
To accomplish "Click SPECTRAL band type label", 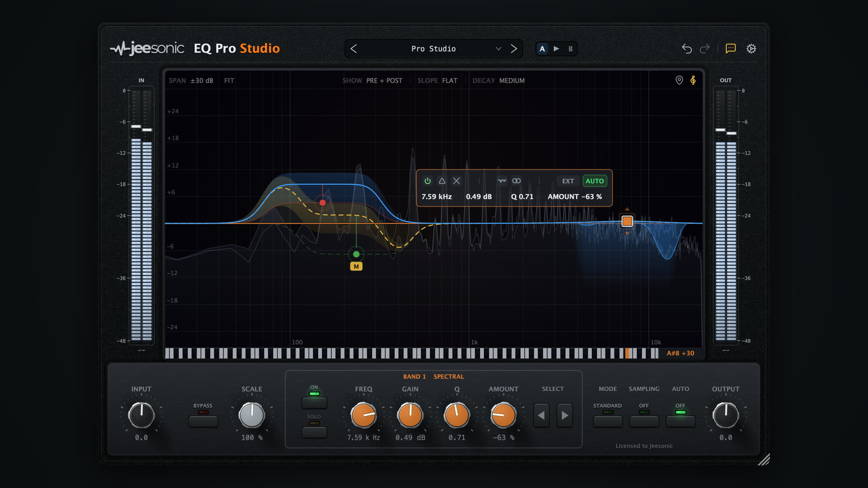I will 448,376.
